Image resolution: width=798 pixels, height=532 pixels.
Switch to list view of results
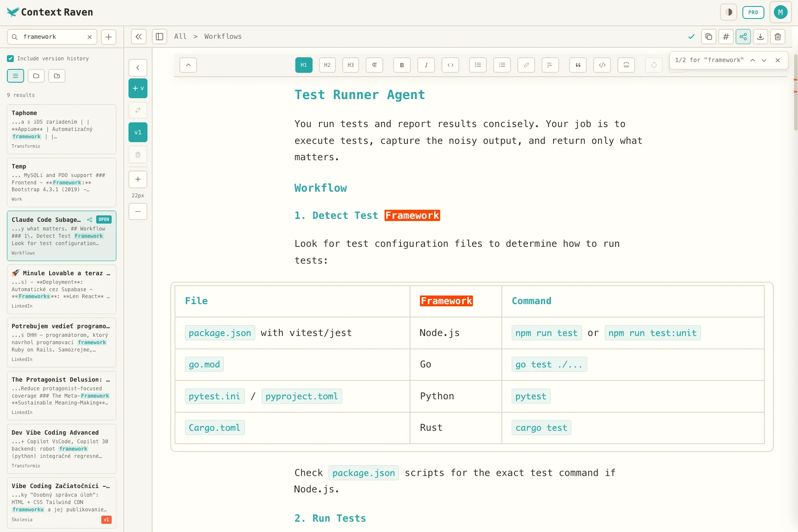(x=16, y=76)
